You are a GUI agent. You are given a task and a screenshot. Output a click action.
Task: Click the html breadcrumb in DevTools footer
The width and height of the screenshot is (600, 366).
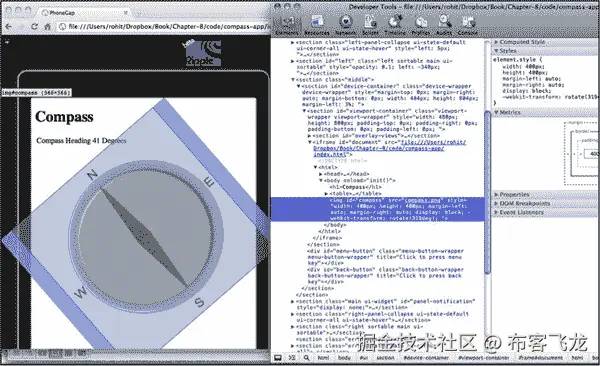[x=323, y=358]
